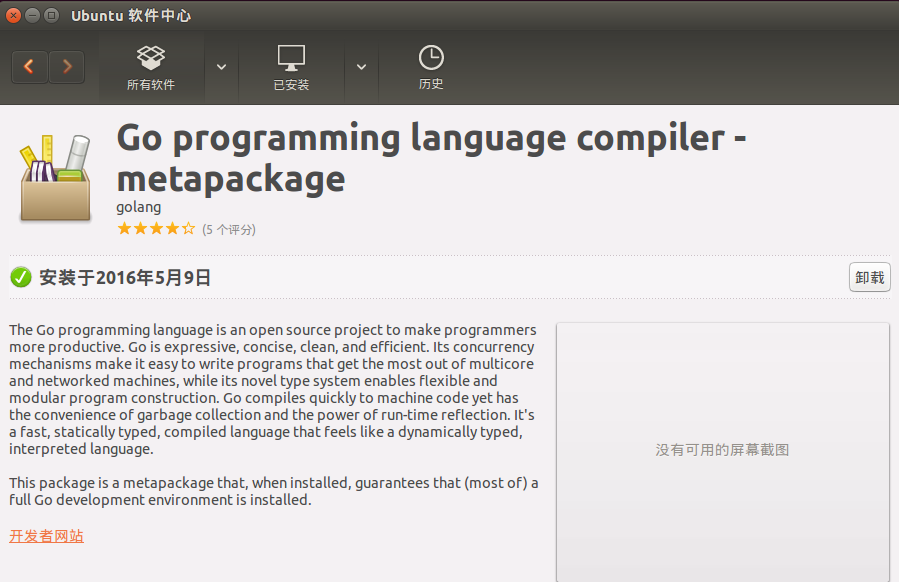The width and height of the screenshot is (899, 582).
Task: Expand the dropdown arrow next to 已安装
Action: coord(361,67)
